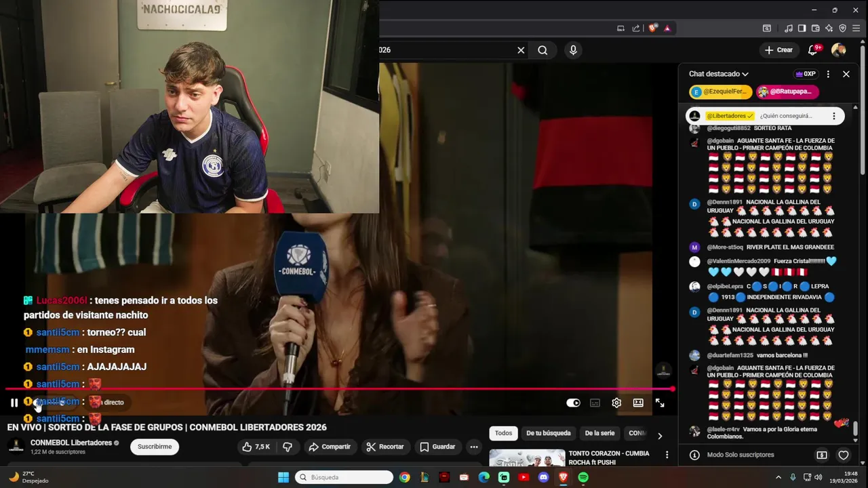868x488 pixels.
Task: Open the OXP membership badge
Action: click(806, 74)
